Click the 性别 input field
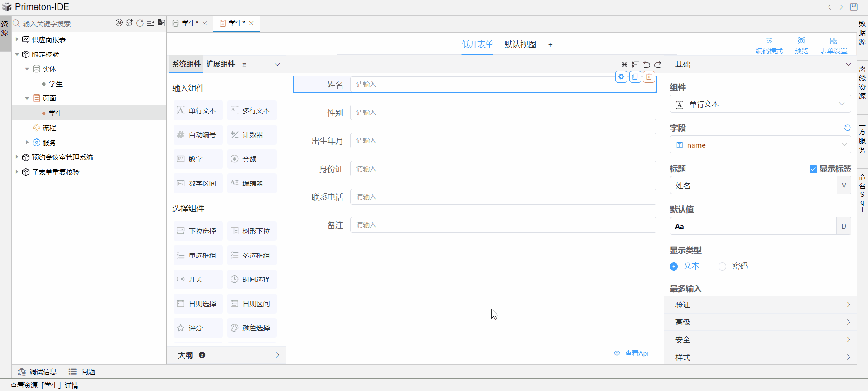This screenshot has height=391, width=868. (503, 113)
